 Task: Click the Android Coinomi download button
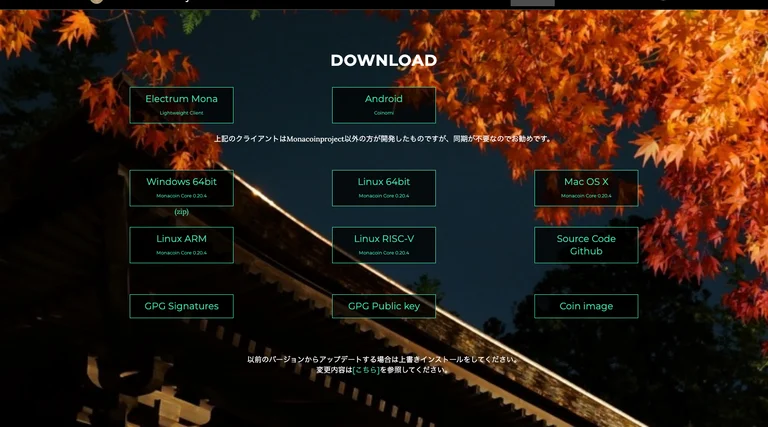[384, 105]
